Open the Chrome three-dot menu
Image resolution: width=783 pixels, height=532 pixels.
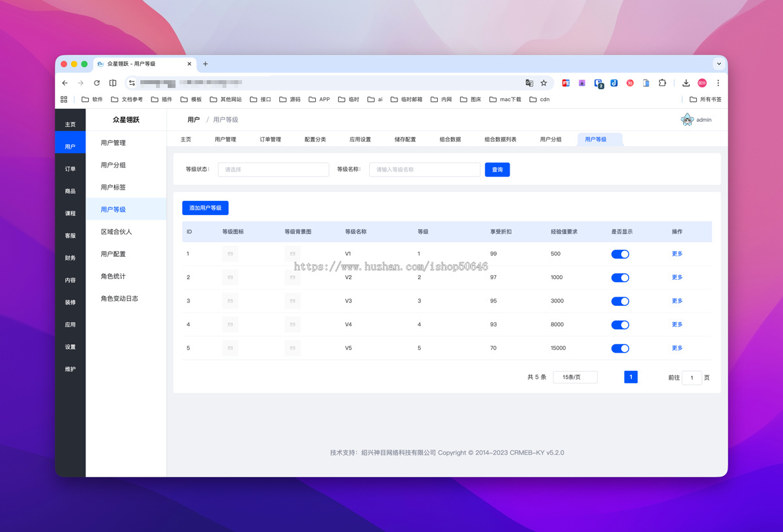click(x=718, y=83)
